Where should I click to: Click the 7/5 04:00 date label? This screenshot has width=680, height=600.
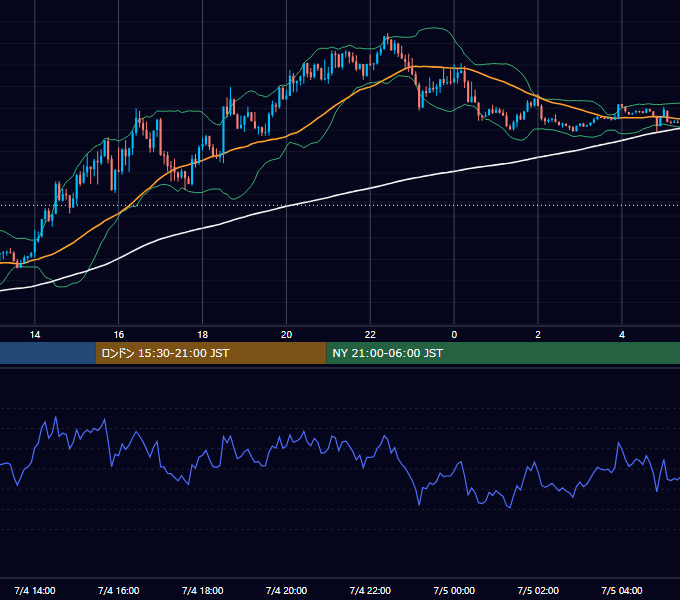coord(622,590)
